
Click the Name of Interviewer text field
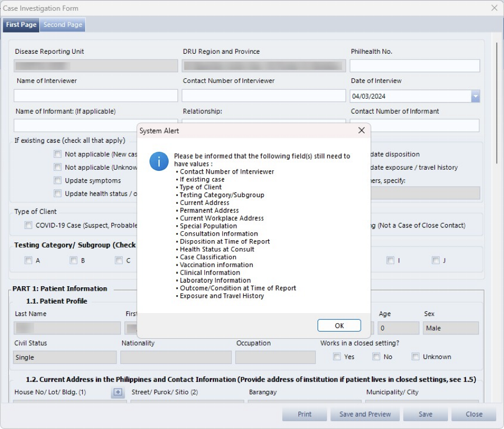[x=96, y=96]
